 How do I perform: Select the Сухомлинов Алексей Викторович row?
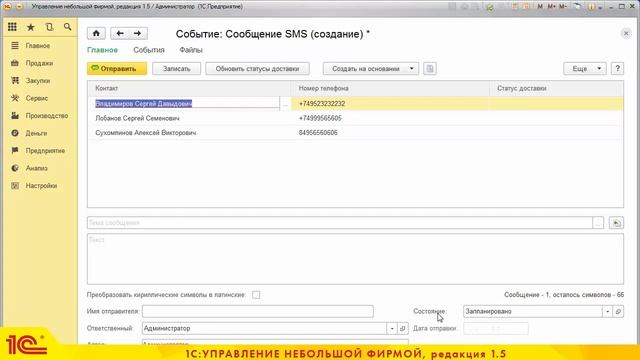[355, 133]
